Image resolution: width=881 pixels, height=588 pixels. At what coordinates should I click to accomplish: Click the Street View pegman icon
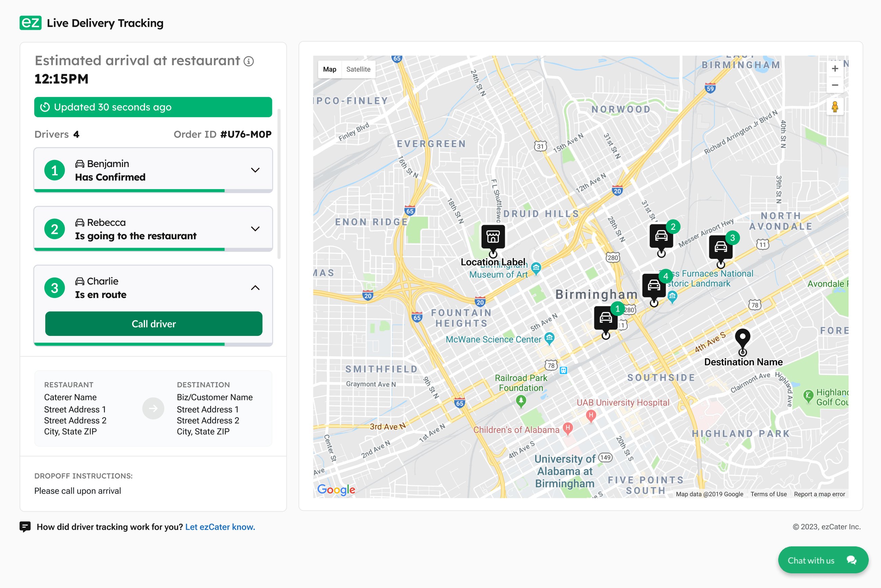point(835,107)
